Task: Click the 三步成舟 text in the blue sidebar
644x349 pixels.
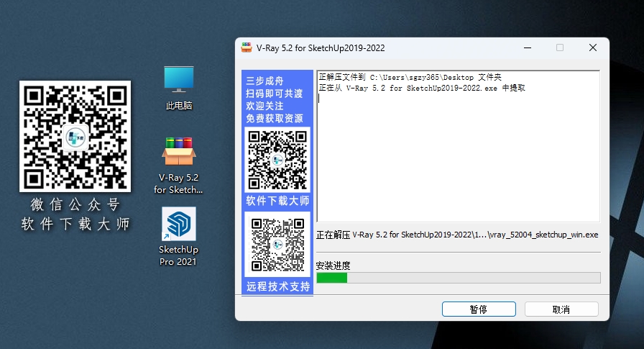Action: [264, 81]
